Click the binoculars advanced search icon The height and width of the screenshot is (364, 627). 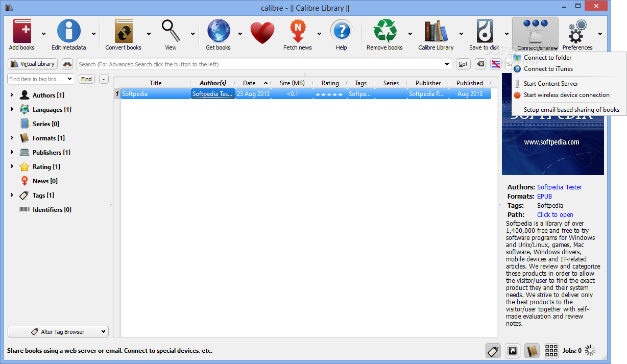(x=67, y=64)
